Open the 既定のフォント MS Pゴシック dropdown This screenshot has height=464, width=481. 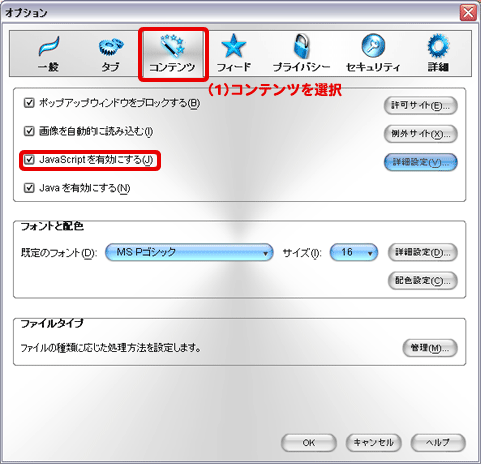[189, 252]
